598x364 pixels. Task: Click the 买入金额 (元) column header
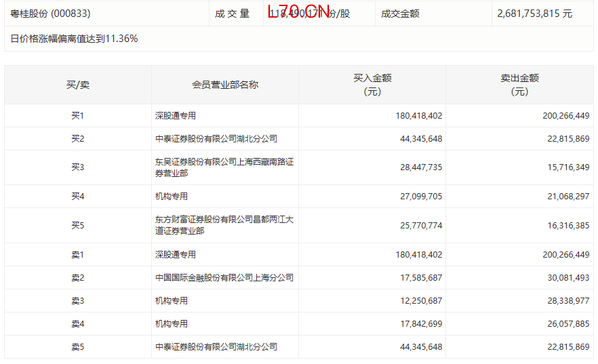(372, 85)
